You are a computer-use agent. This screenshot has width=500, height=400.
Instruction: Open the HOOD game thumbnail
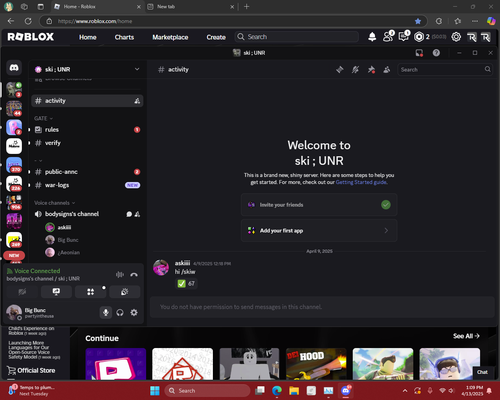click(x=316, y=364)
